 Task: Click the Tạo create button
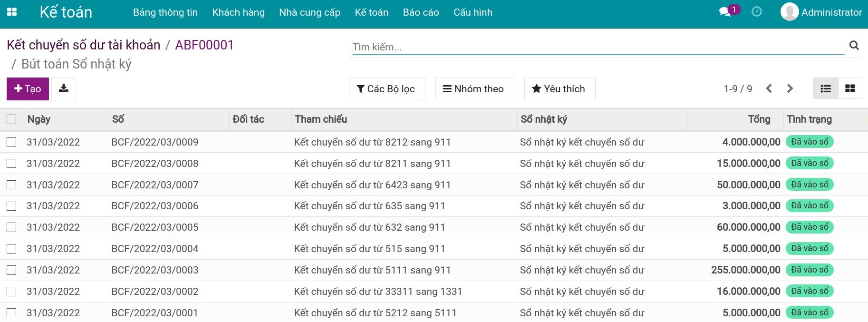[x=28, y=89]
